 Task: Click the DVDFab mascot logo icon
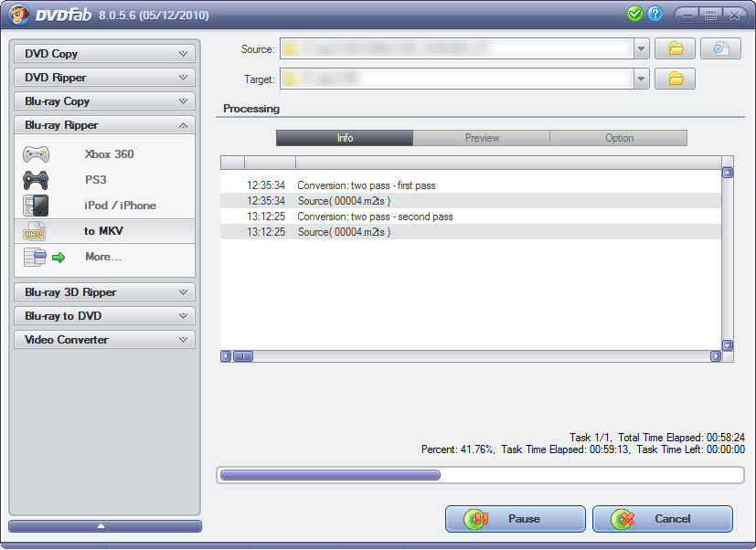point(18,15)
